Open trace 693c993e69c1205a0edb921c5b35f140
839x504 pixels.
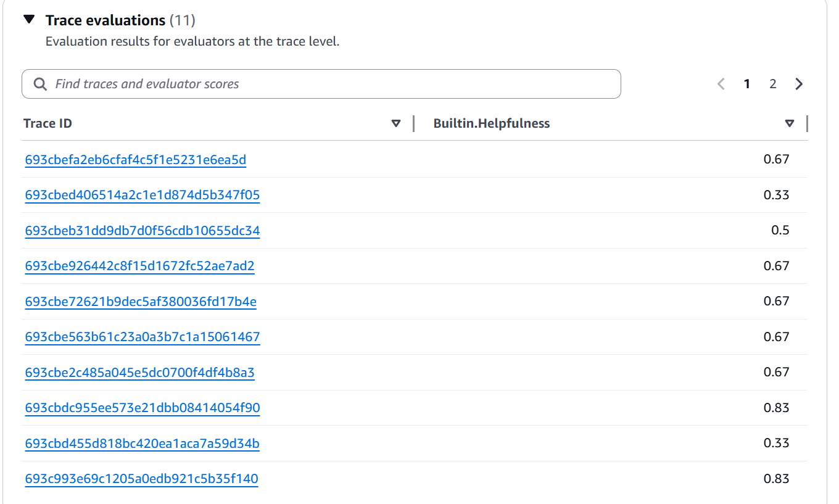coord(141,478)
